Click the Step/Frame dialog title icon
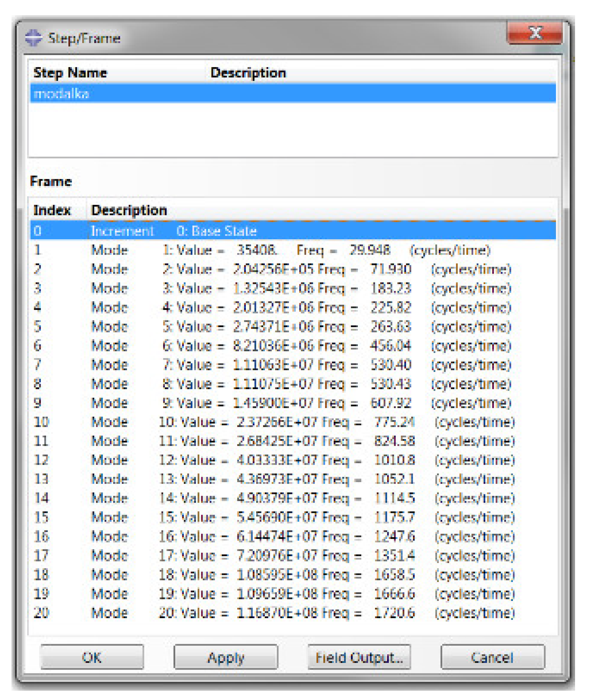Image resolution: width=589 pixels, height=700 pixels. coord(33,38)
